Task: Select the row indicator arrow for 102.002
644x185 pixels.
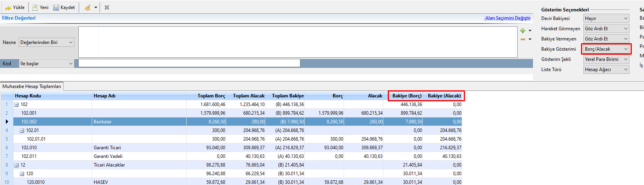Action: coord(7,122)
